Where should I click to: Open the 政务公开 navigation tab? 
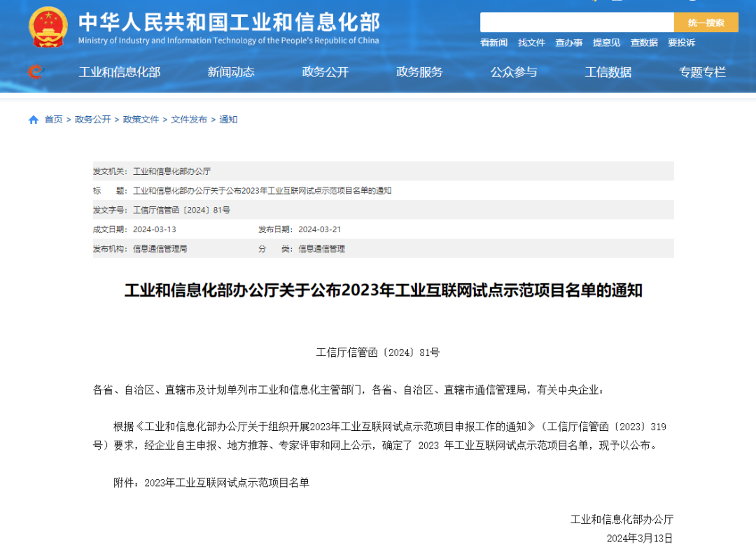click(325, 72)
